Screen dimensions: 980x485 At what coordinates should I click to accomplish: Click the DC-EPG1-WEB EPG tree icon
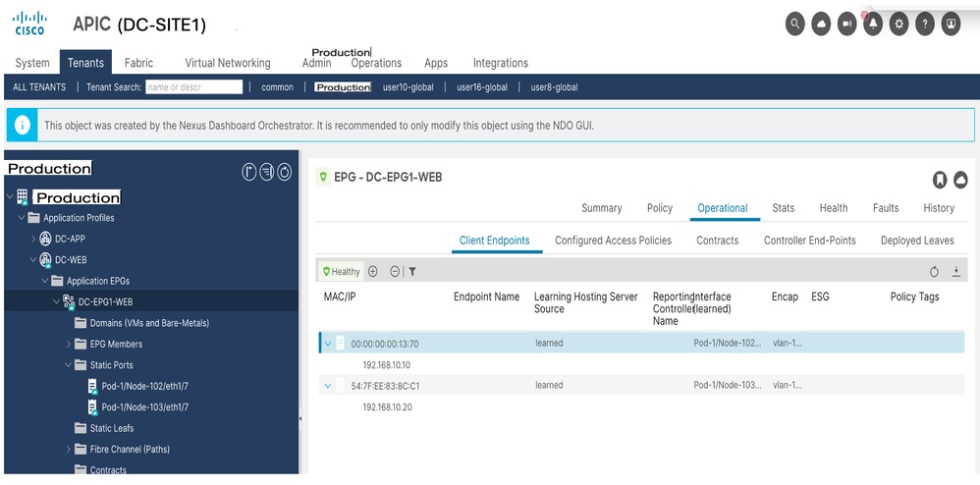click(69, 302)
